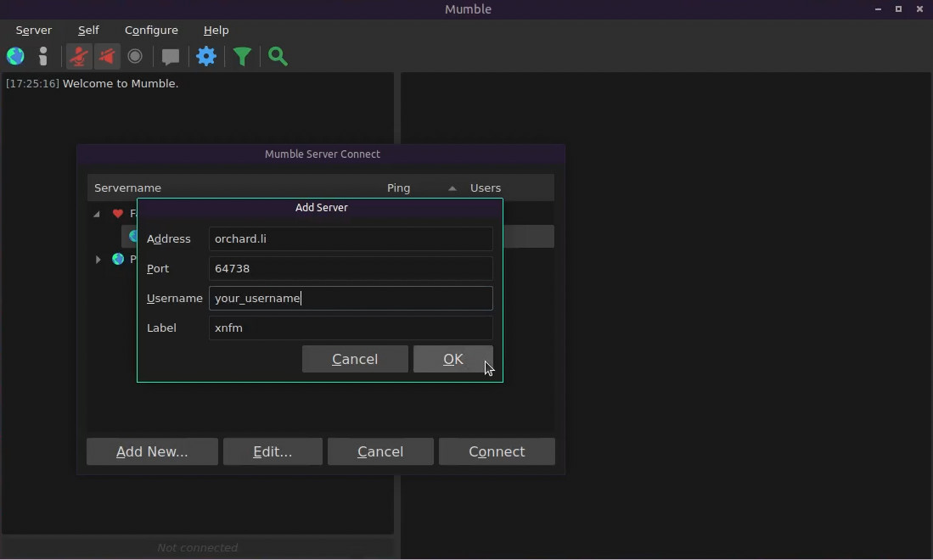
Task: Minimize the Mumble window
Action: [879, 9]
